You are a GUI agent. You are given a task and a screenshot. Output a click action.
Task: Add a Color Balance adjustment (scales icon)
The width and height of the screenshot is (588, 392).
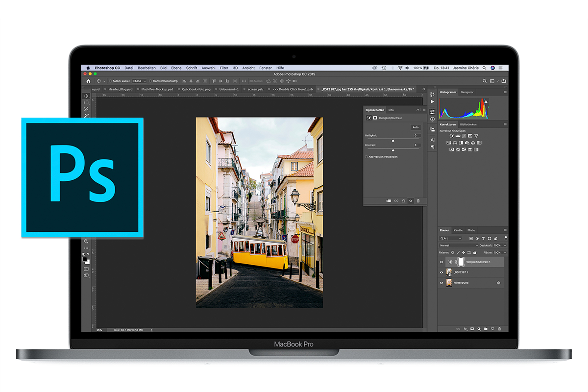pos(455,143)
